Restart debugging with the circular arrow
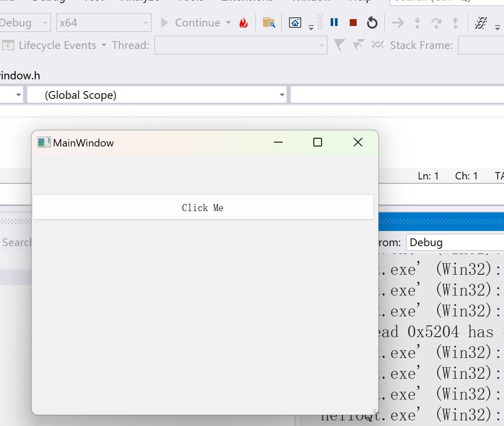The width and height of the screenshot is (504, 426). click(x=372, y=23)
